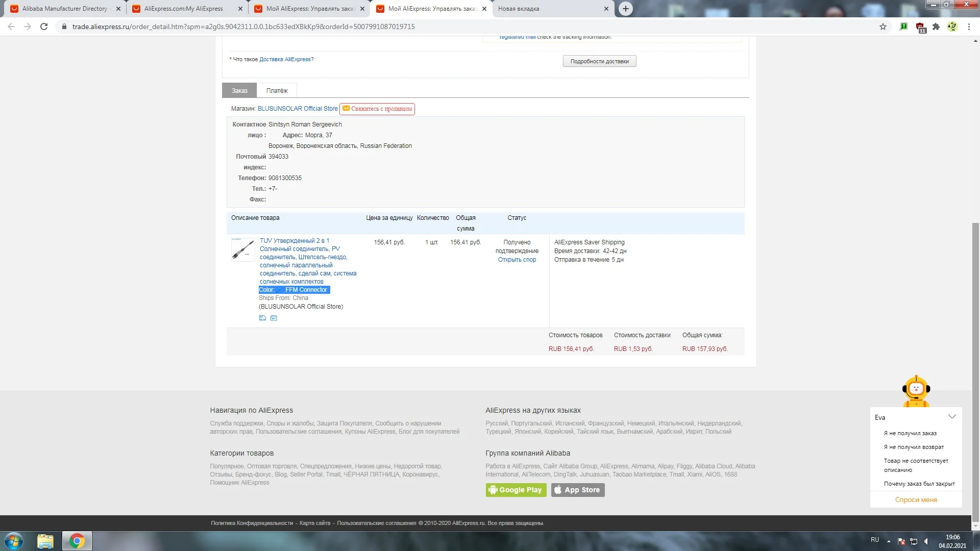This screenshot has width=980, height=551.
Task: Collapse the Eva chat panel chevron
Action: tap(952, 416)
